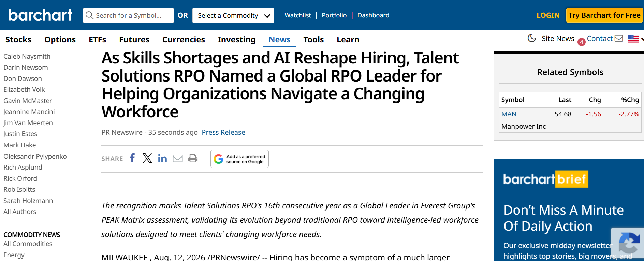Select author Sarah Holzmann

(28, 201)
